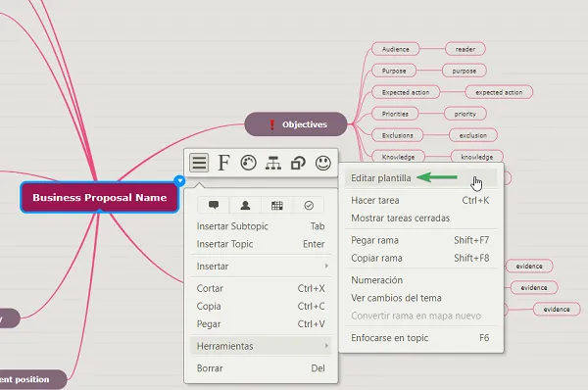Open the color palette style icon
Screen dimensions: 588x390
coord(248,163)
